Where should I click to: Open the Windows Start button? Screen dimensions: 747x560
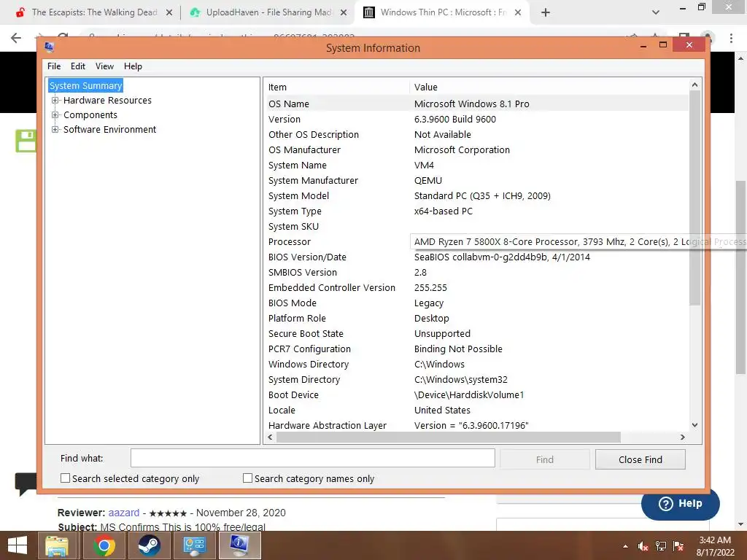18,545
